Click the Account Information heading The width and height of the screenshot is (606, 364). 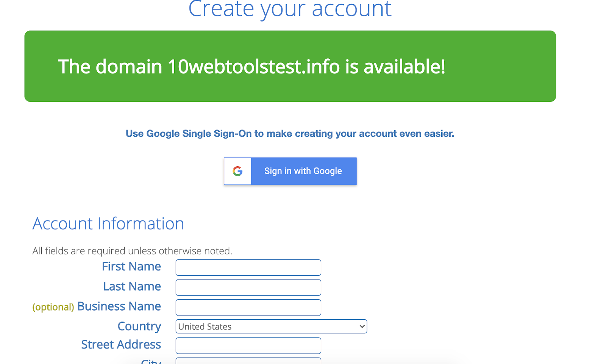pos(108,223)
